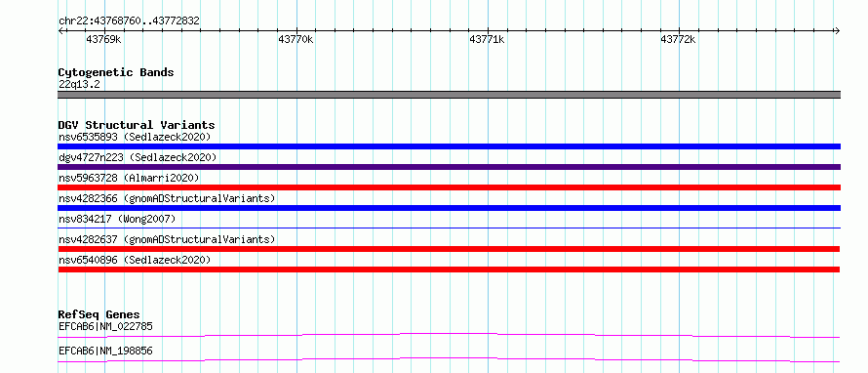The width and height of the screenshot is (868, 373).
Task: Click the 43770k ruler tick label
Action: pyautogui.click(x=296, y=39)
